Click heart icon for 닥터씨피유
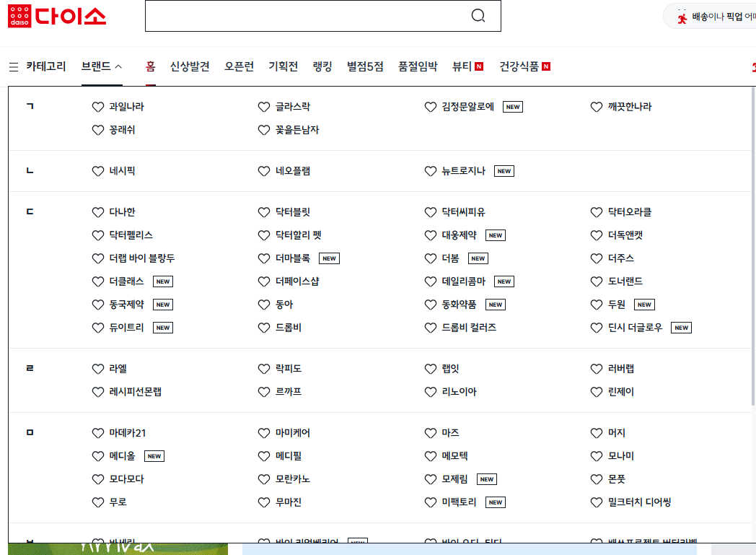Viewport: 756px width, 555px height. pos(431,212)
